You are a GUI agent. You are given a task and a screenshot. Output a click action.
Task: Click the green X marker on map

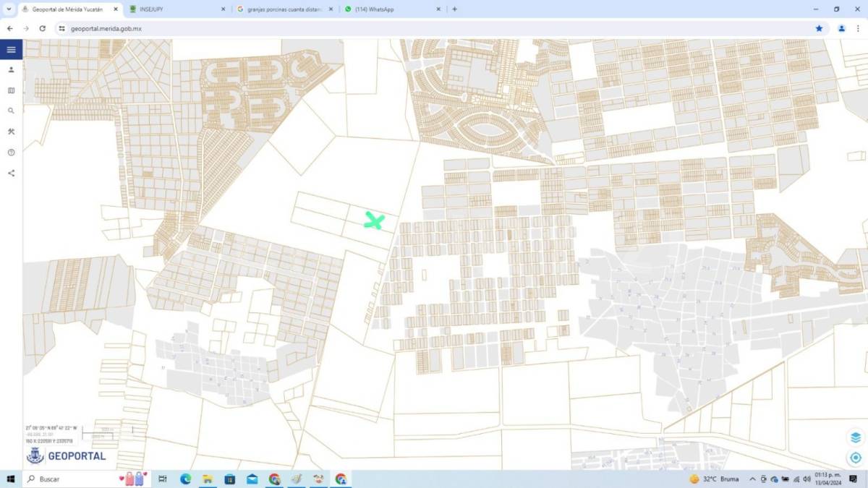[x=374, y=221]
